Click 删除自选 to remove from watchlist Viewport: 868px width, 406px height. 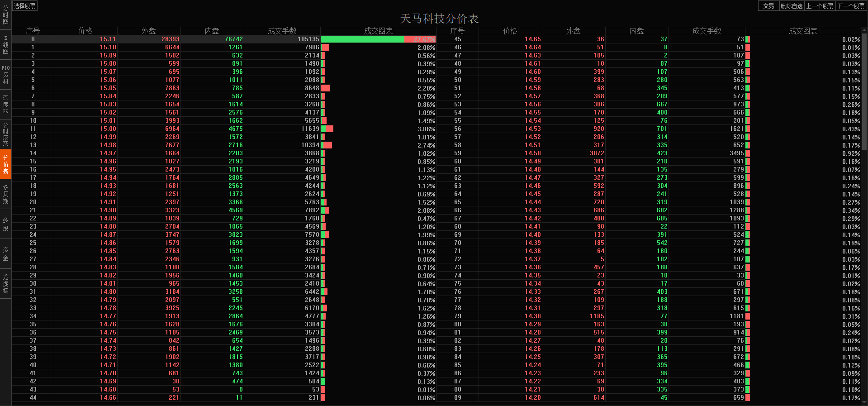point(792,6)
